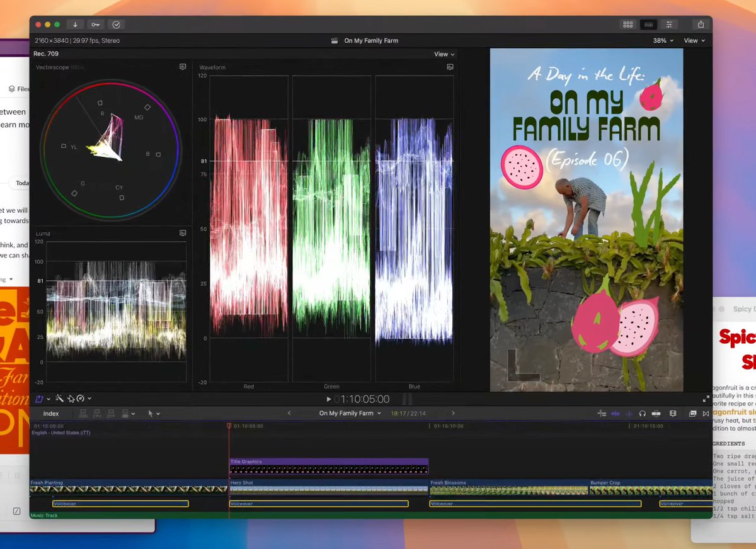
Task: Click the Waveform scope settings icon
Action: click(450, 67)
